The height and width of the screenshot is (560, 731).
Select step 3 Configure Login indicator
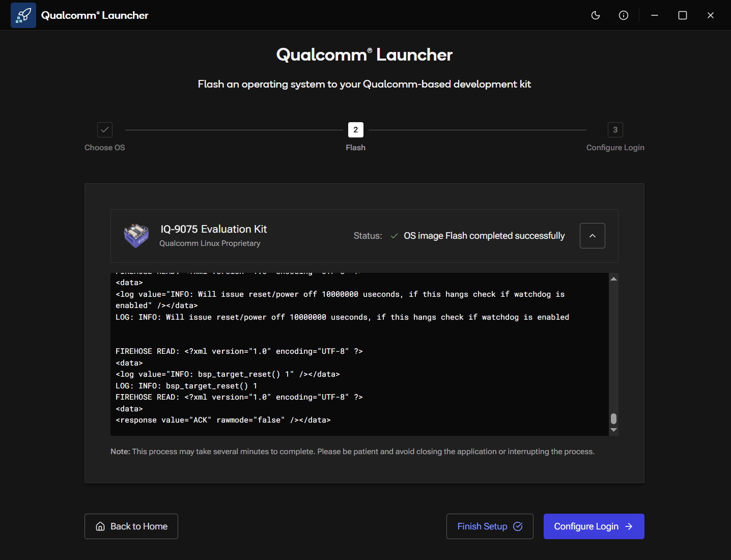(x=615, y=130)
